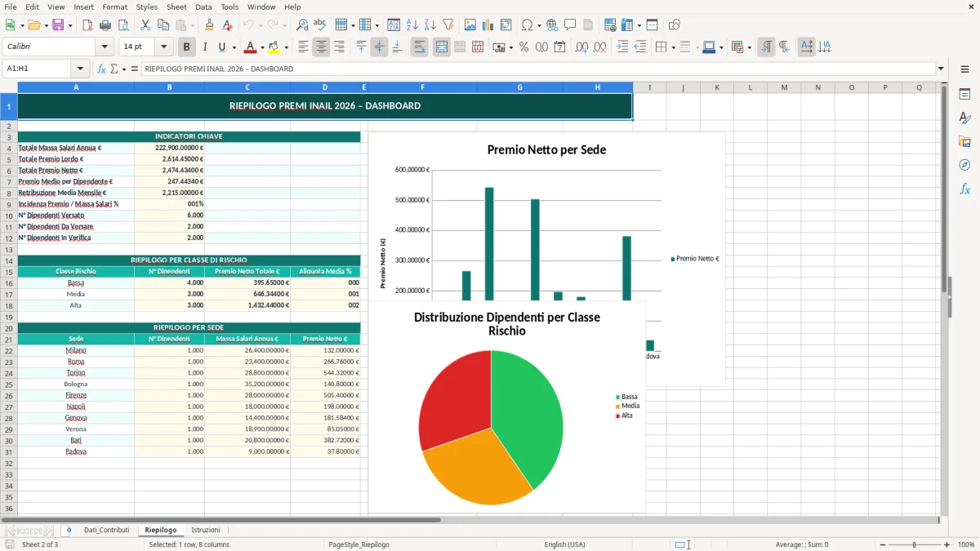Open sidebar Navigator compass icon
Viewport: 980px width, 551px height.
coord(964,166)
